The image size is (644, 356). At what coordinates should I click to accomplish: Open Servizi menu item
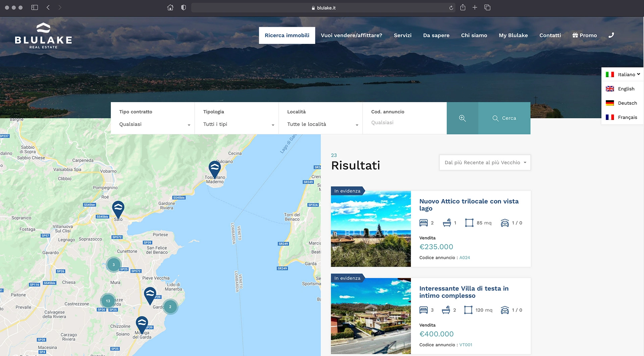[402, 35]
